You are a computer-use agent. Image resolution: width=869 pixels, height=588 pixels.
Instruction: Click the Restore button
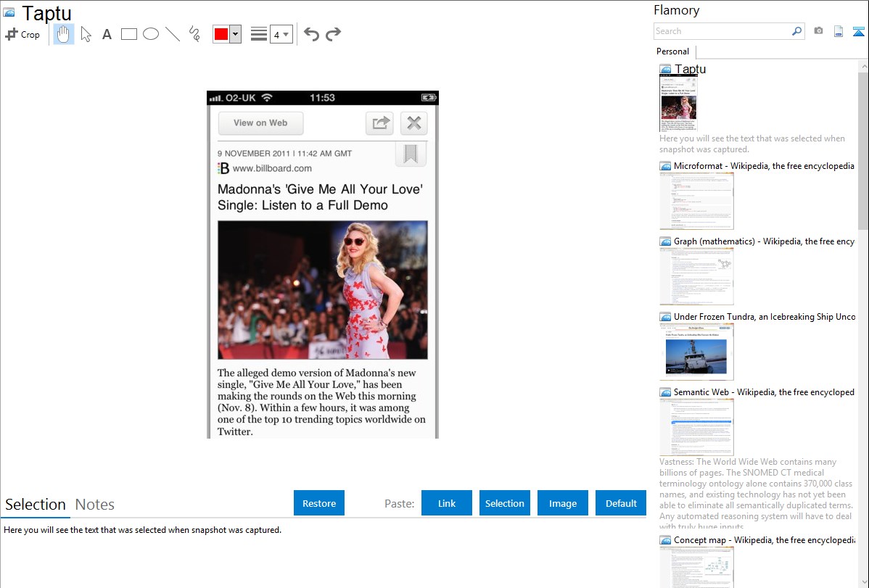(319, 503)
